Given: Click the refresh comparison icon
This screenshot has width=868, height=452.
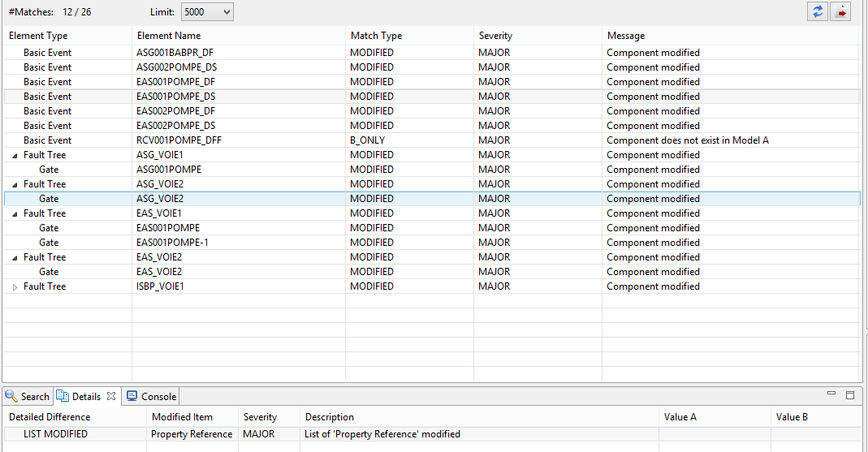Looking at the screenshot, I should pos(818,11).
